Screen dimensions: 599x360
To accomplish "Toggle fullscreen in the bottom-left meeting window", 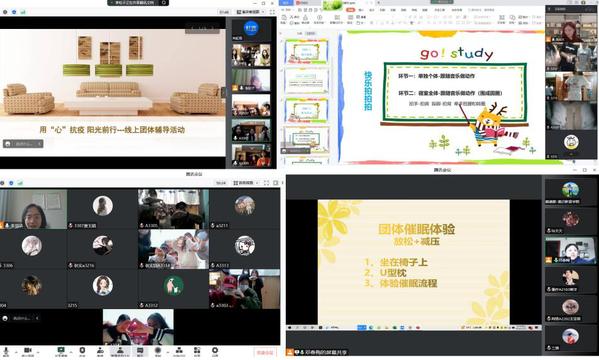I will click(x=266, y=183).
